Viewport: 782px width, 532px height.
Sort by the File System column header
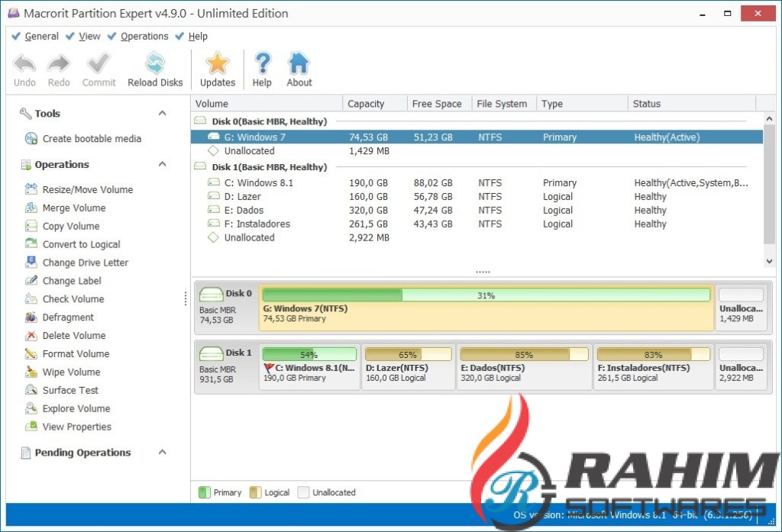(x=504, y=104)
